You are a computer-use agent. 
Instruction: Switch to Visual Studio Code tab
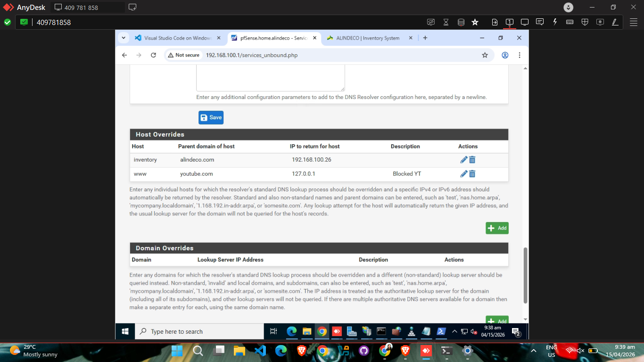tap(177, 38)
